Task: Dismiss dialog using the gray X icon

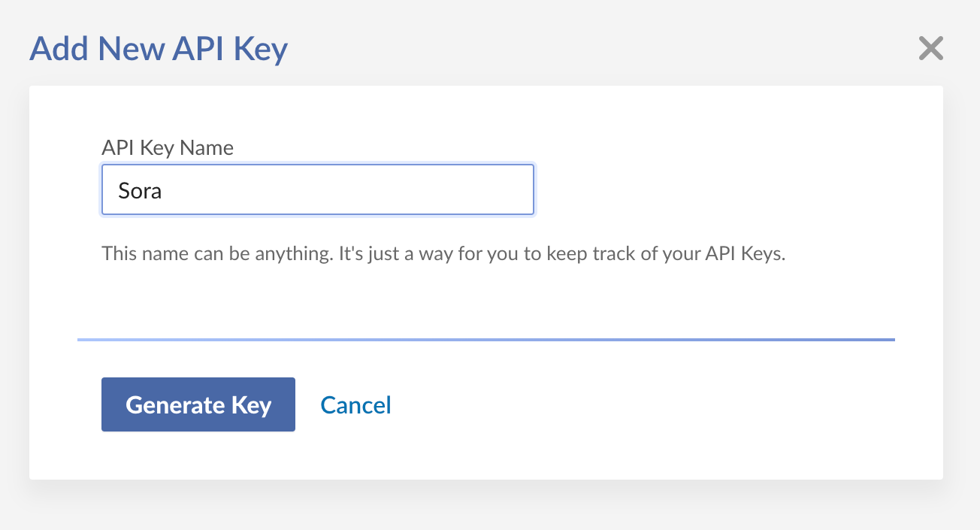Action: [x=930, y=49]
